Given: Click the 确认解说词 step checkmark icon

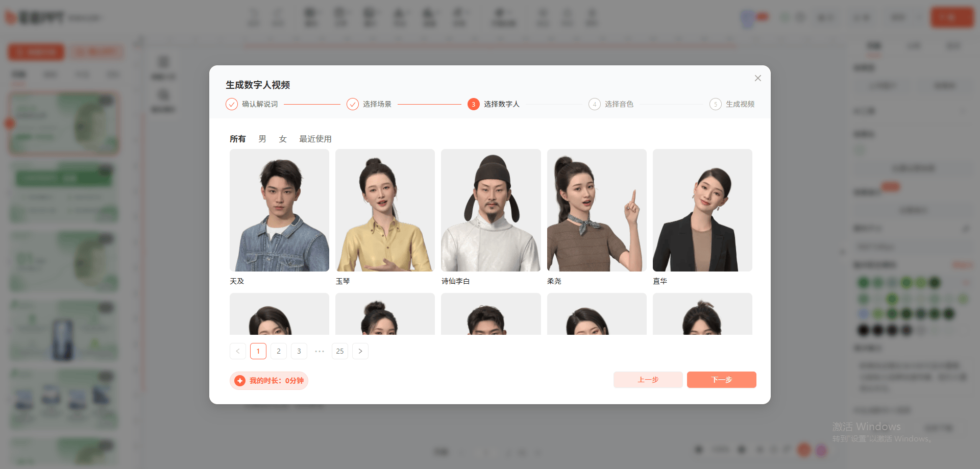Looking at the screenshot, I should 232,104.
